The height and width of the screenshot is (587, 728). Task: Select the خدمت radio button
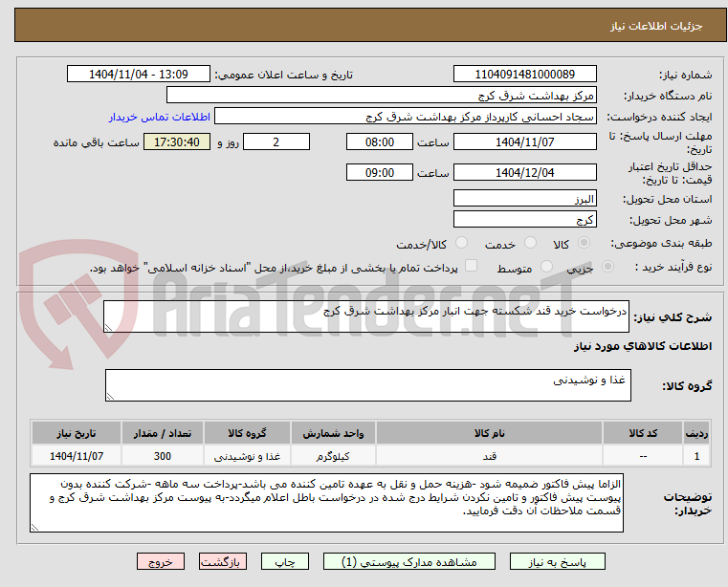pos(530,243)
